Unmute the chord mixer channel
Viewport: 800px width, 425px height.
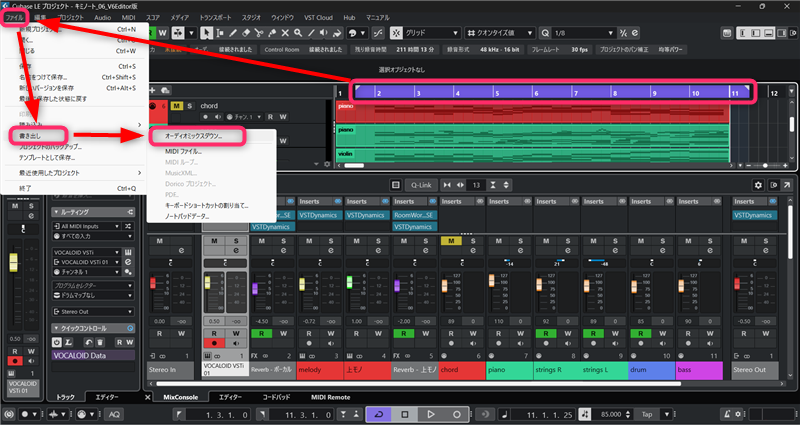pos(451,241)
